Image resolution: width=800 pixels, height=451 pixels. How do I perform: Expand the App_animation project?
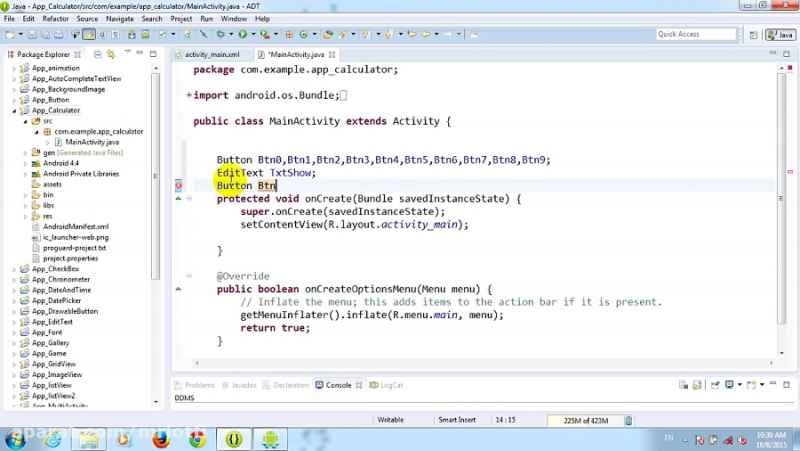coord(14,68)
